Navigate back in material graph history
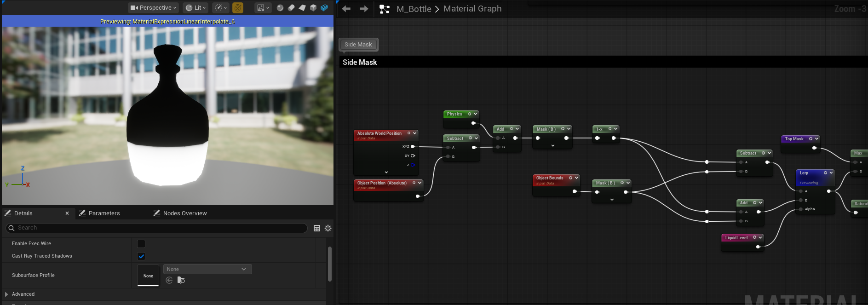The image size is (868, 305). click(x=346, y=9)
